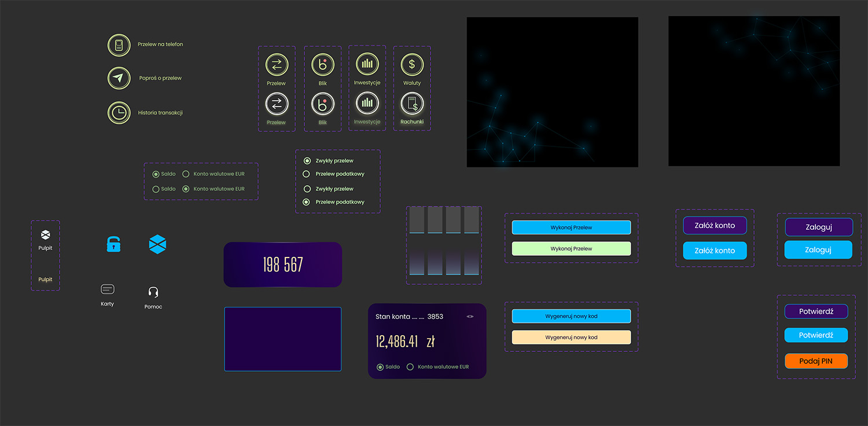The height and width of the screenshot is (426, 868).
Task: Choose the checked Zwykły przelew radio
Action: tap(307, 161)
